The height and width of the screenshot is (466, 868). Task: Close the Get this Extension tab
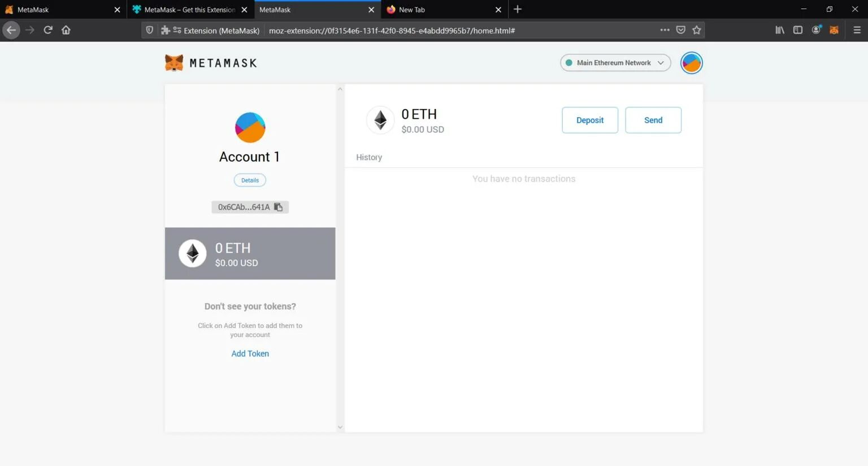[x=244, y=10]
